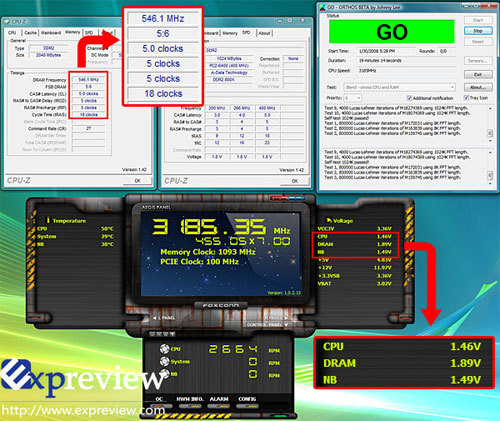Viewport: 500px width, 421px height.
Task: Click the Voltage section wrench icon
Action: 329,220
